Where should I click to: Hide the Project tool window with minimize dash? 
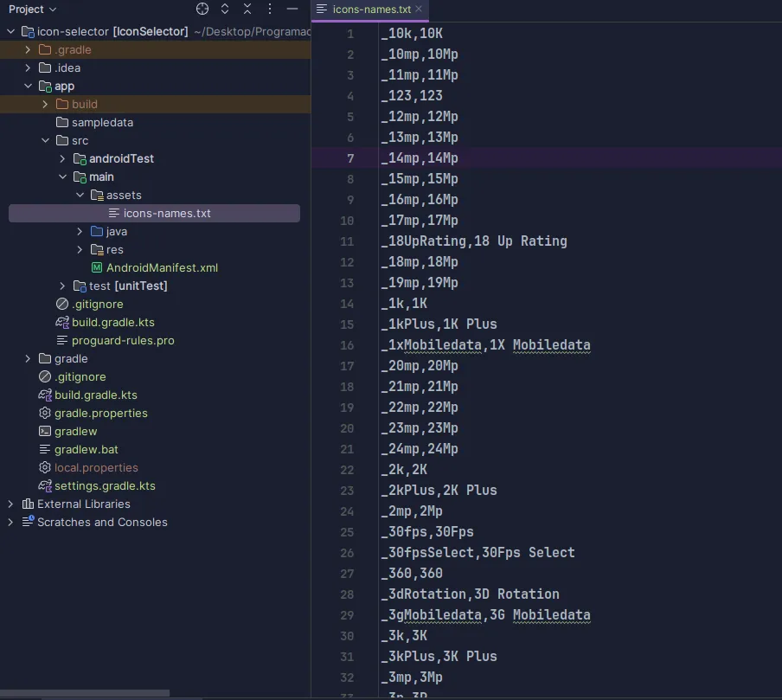293,9
